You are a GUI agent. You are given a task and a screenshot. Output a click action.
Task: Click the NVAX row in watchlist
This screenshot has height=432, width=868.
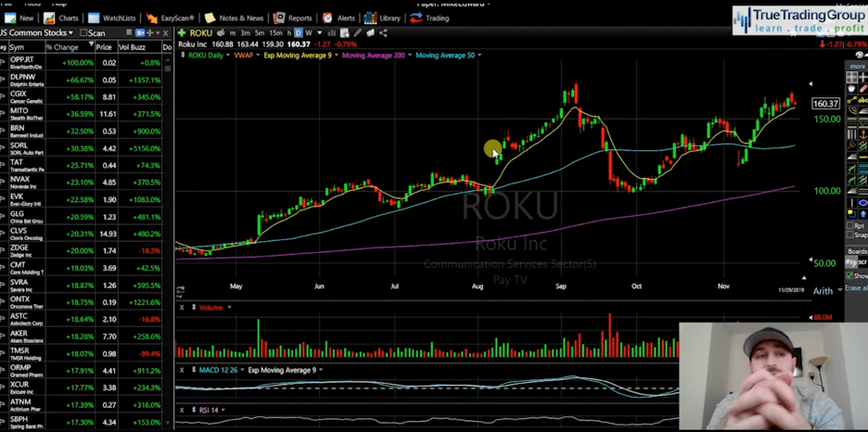pyautogui.click(x=82, y=182)
